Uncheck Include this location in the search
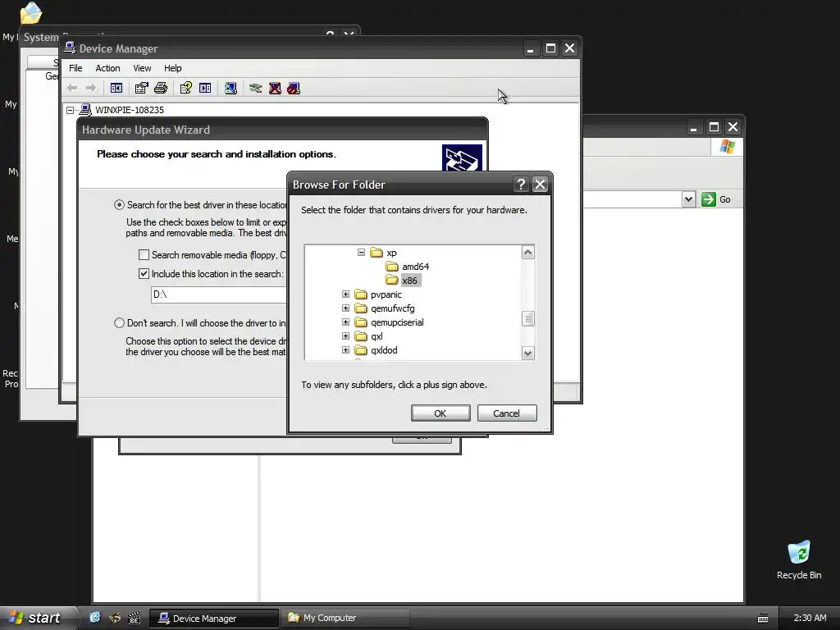 (x=144, y=273)
